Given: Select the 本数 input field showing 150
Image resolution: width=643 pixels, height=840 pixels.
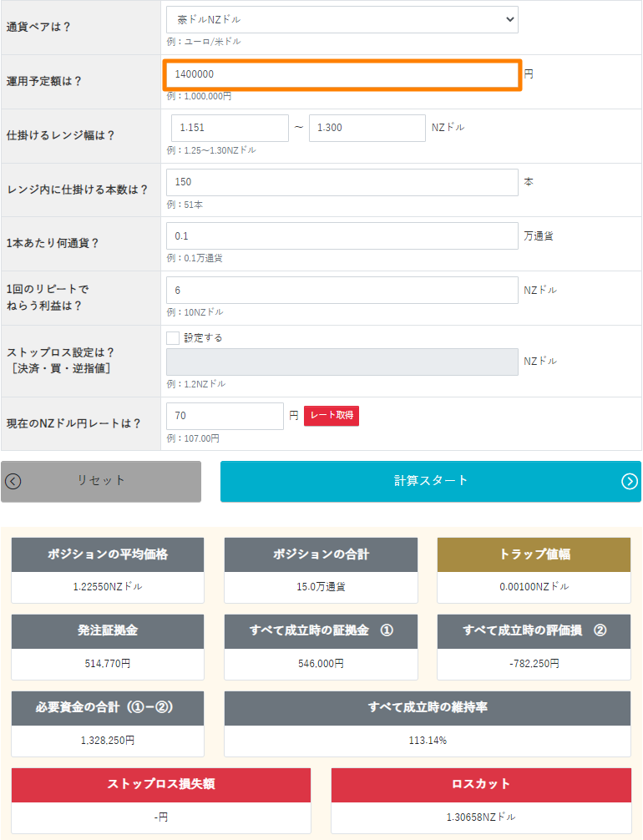Looking at the screenshot, I should click(342, 182).
